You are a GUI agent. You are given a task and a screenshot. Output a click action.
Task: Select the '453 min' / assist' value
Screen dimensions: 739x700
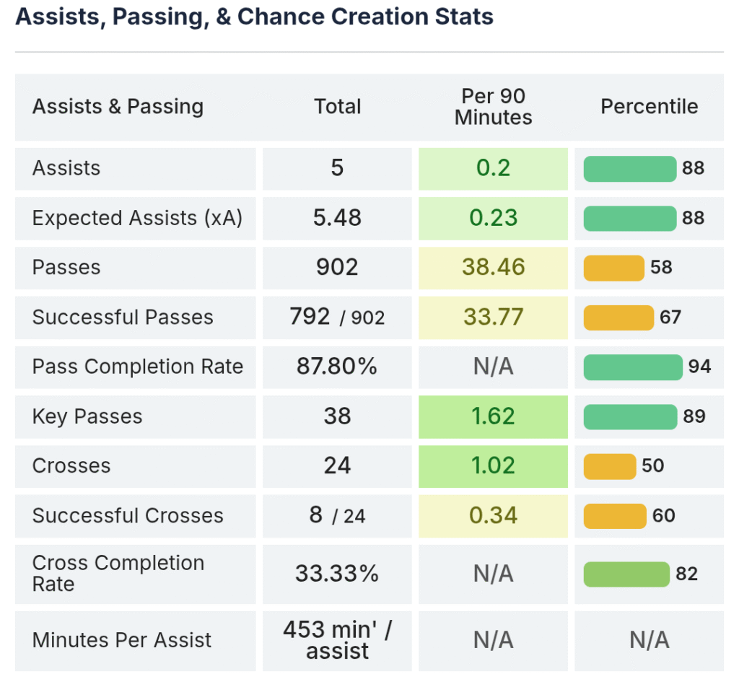(x=337, y=641)
